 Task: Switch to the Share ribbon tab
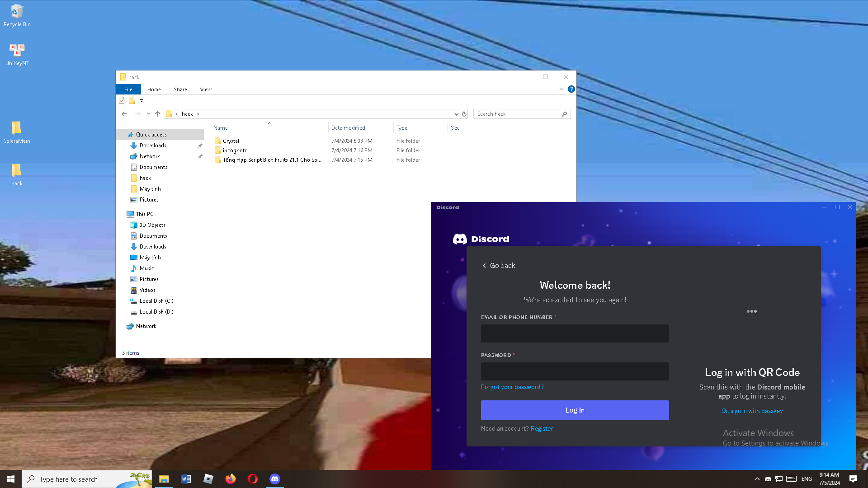coord(180,89)
